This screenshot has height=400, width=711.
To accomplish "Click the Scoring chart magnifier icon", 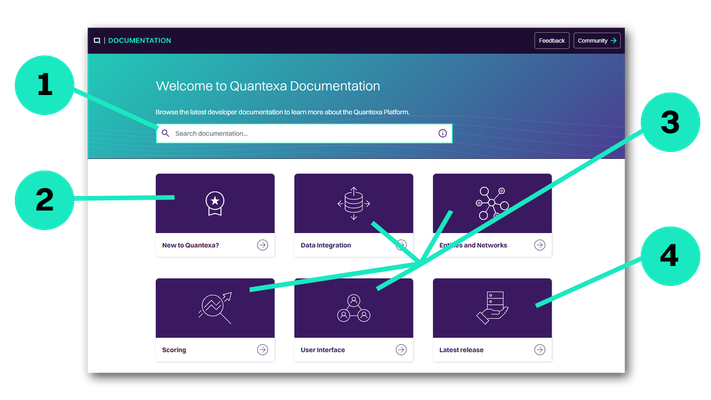I will 215,308.
